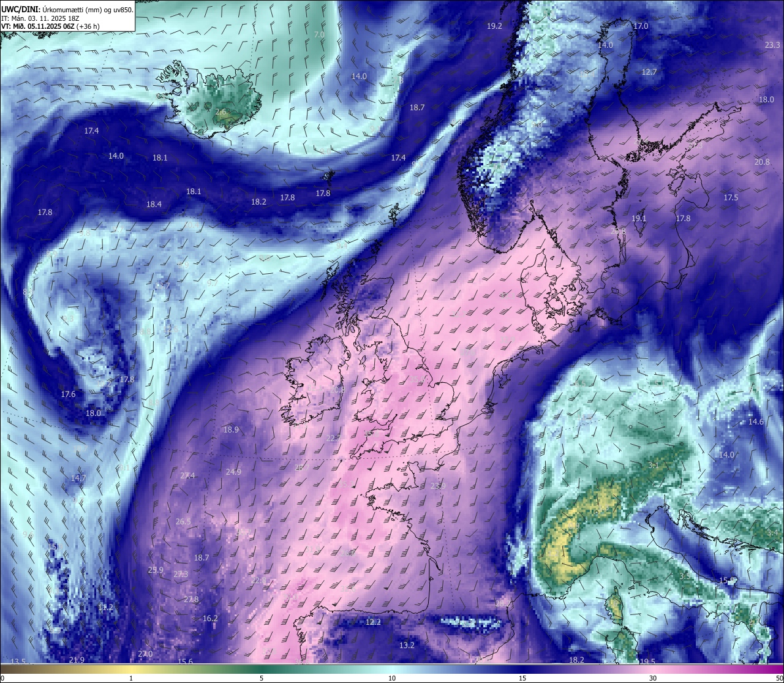
Task: Click the 3.4 value over the Balkans
Action: (x=772, y=533)
